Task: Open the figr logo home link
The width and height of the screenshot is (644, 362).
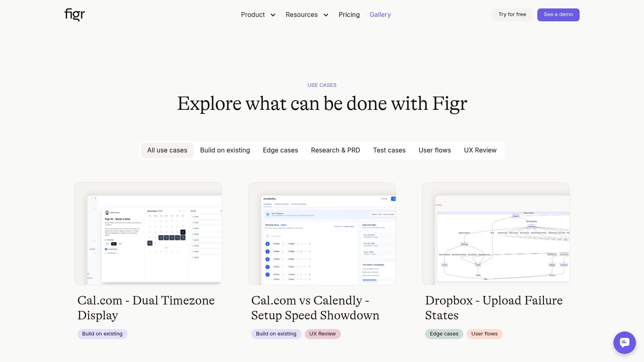Action: (74, 14)
